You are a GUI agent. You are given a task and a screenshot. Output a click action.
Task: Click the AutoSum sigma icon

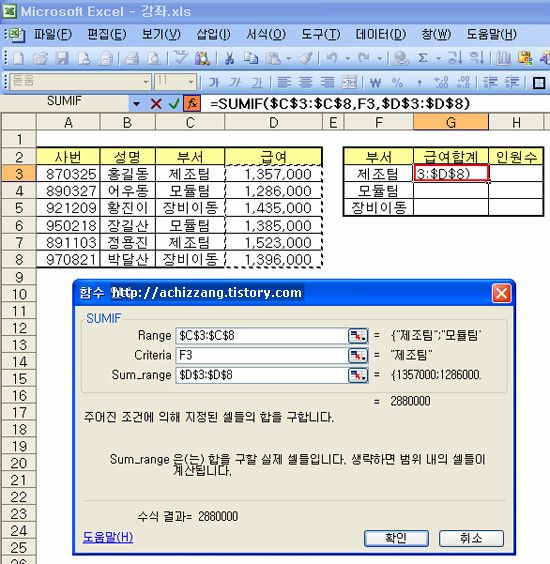tap(423, 58)
